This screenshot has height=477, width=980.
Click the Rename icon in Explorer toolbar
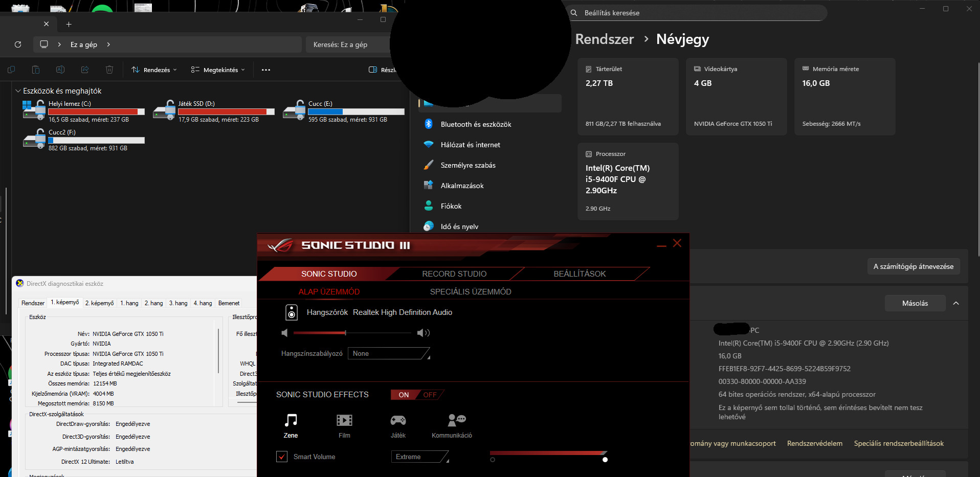(x=60, y=70)
